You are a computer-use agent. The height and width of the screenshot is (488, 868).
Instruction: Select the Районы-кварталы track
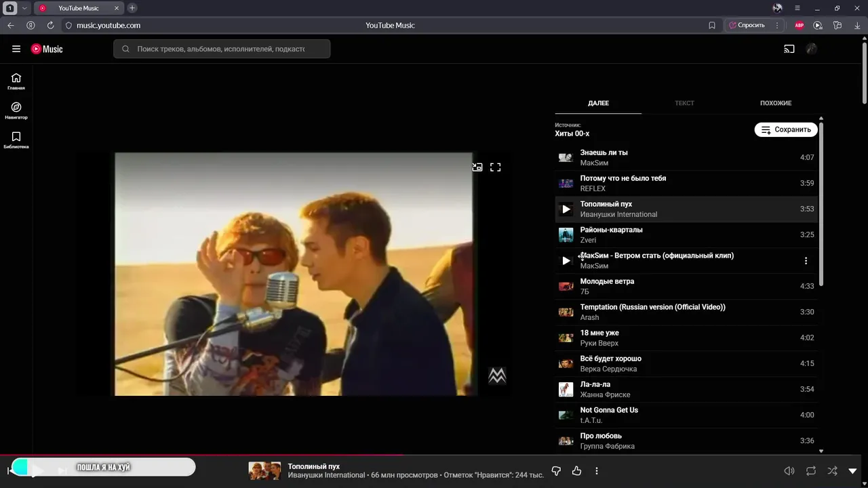click(x=686, y=235)
